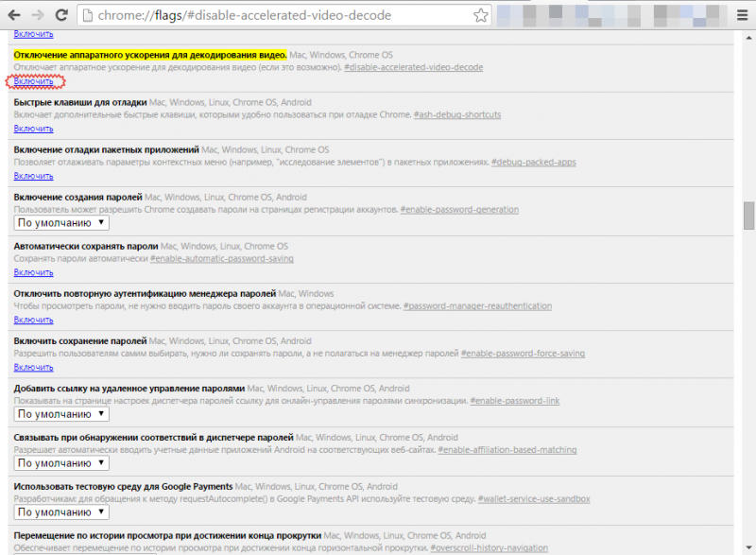Click the 'Автоматически сохранять пароли' title
This screenshot has height=555, width=756.
pos(86,247)
